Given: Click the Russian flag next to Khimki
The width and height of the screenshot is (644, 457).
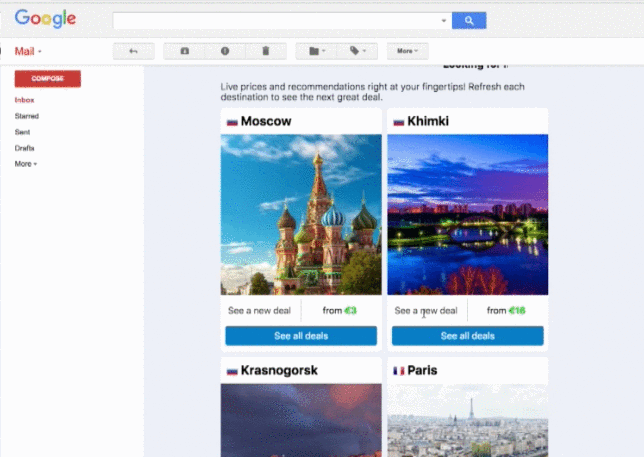Looking at the screenshot, I should [398, 122].
